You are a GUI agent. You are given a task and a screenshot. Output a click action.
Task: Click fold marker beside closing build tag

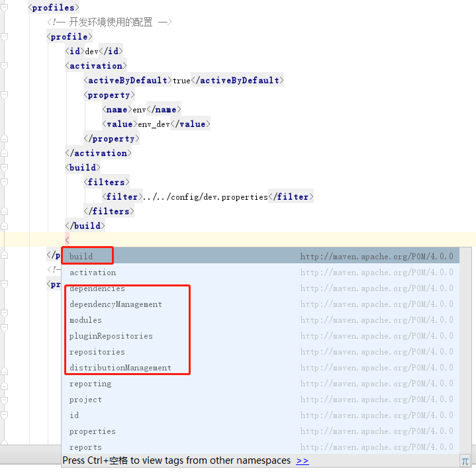point(4,226)
